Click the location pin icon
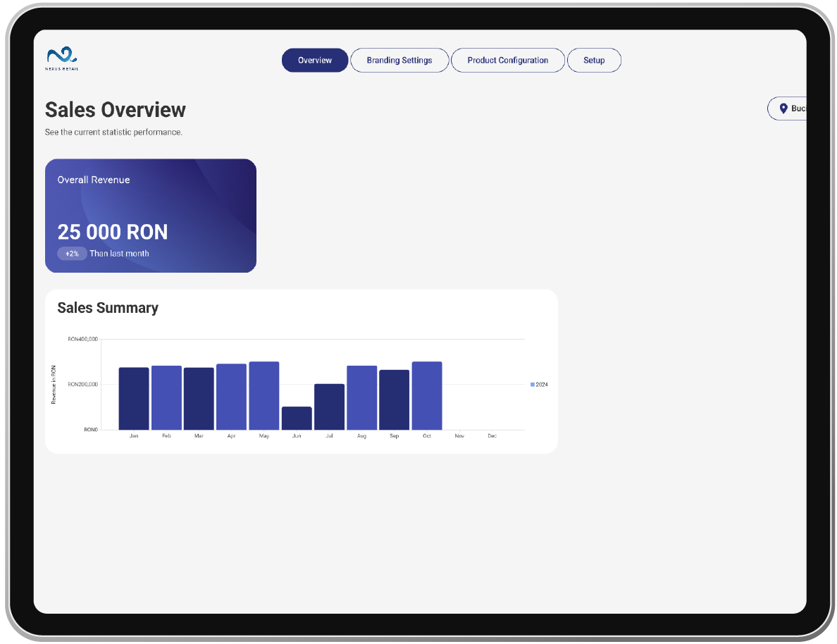837x644 pixels. (x=783, y=109)
